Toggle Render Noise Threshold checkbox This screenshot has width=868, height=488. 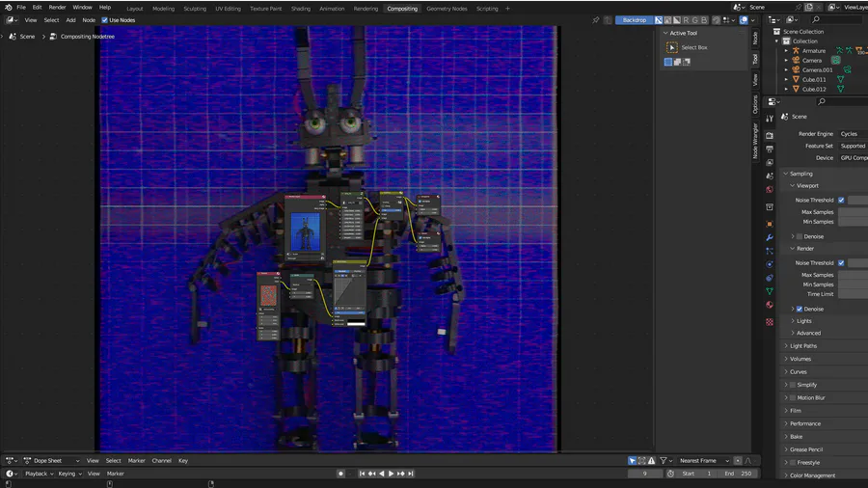click(841, 263)
